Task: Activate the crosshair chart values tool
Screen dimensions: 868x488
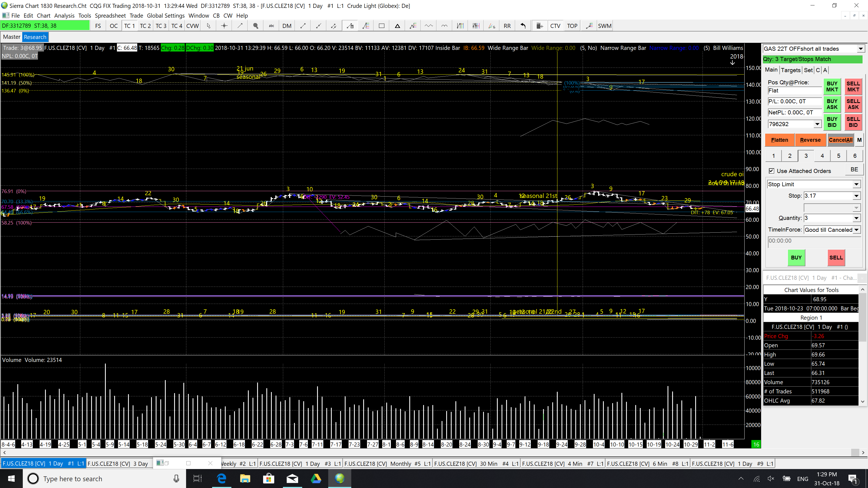Action: [x=224, y=26]
